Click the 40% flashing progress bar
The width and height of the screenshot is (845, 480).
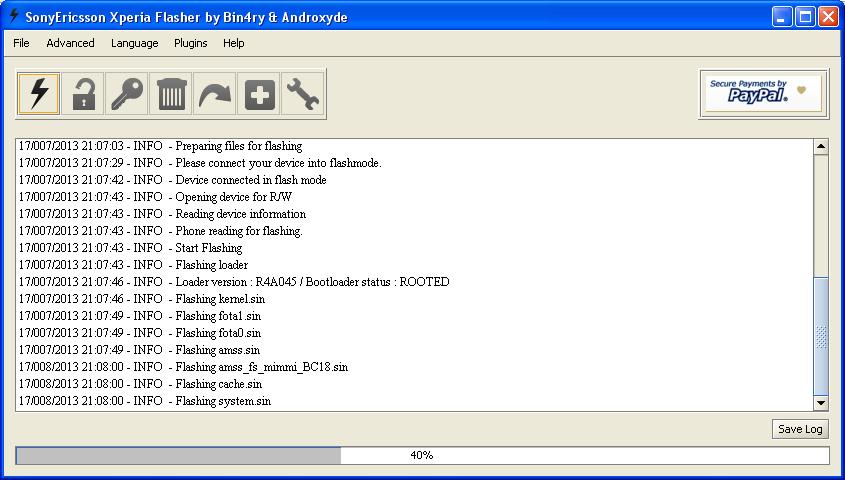click(x=422, y=455)
